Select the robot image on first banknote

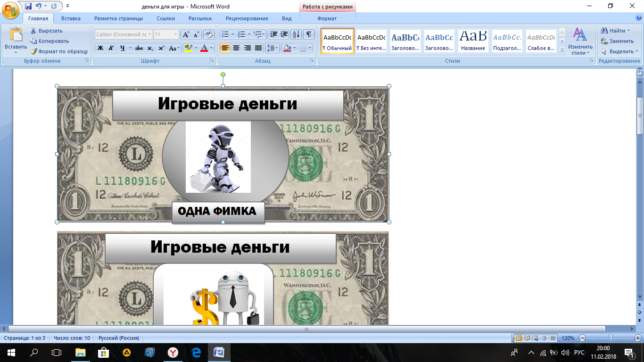(x=218, y=157)
